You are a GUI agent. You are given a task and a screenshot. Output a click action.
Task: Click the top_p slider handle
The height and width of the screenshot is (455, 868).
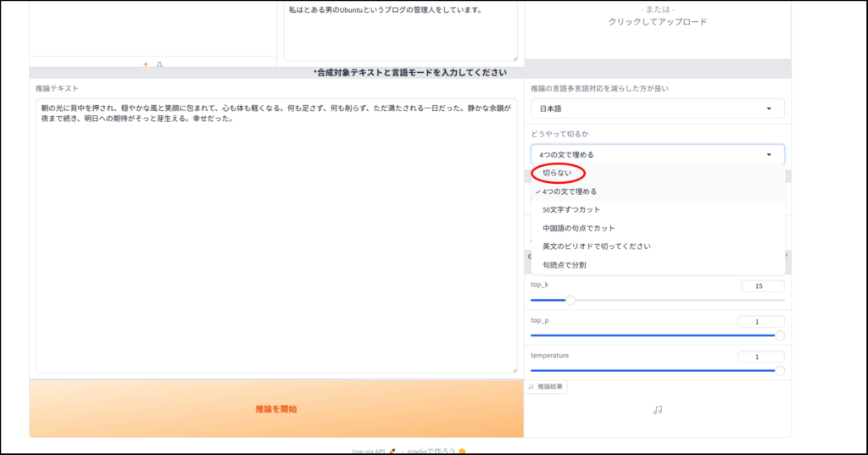(x=779, y=336)
